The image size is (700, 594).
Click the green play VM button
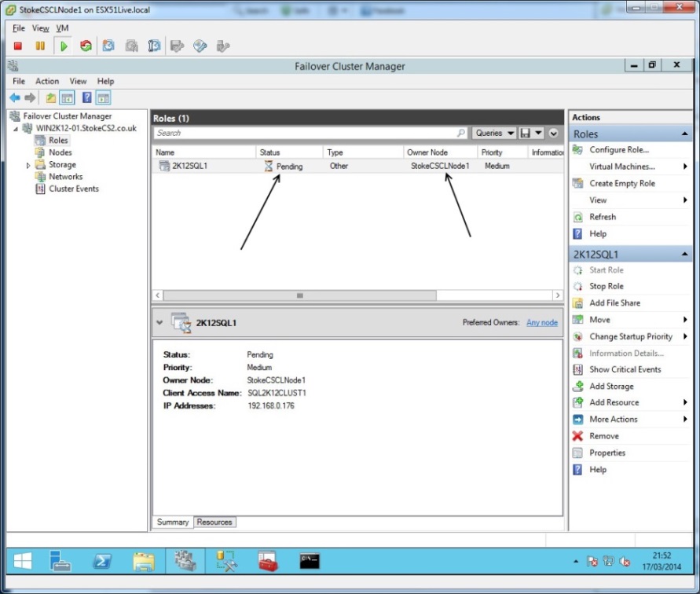64,46
